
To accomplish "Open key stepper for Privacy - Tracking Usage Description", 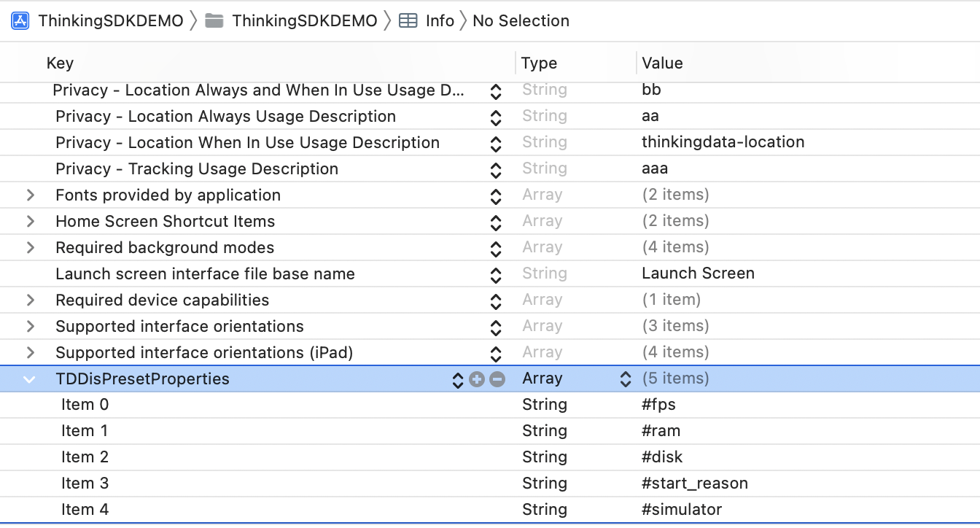I will [x=496, y=170].
